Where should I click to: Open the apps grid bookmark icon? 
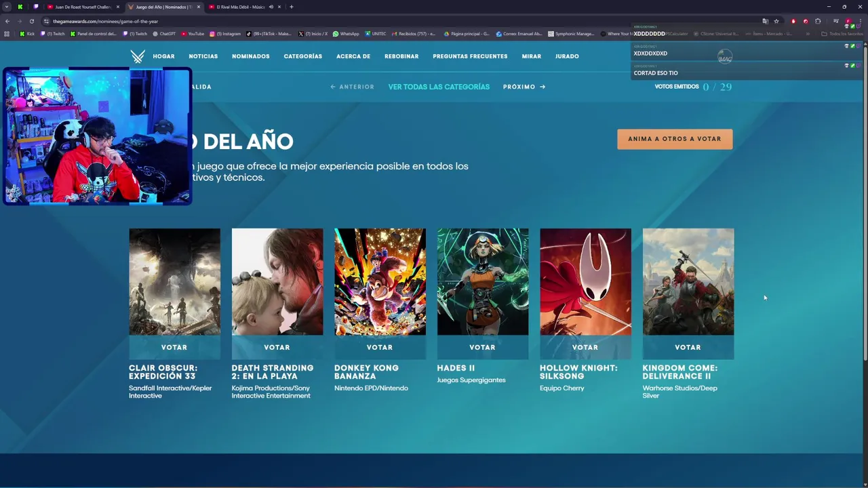[x=7, y=33]
